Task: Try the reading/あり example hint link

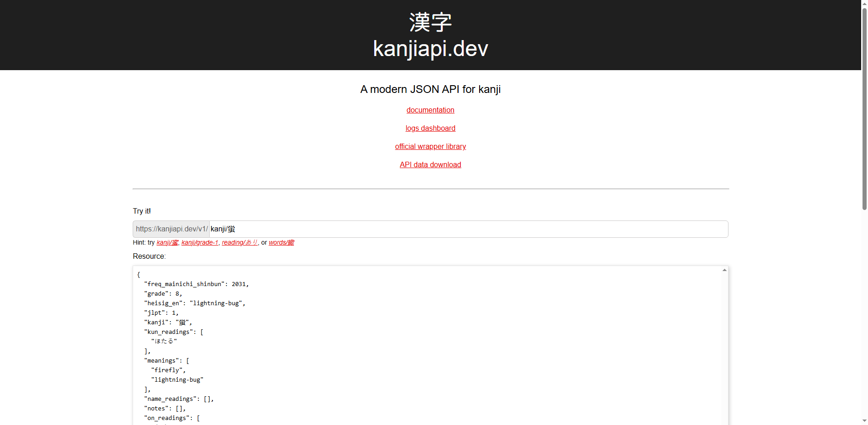Action: click(239, 242)
